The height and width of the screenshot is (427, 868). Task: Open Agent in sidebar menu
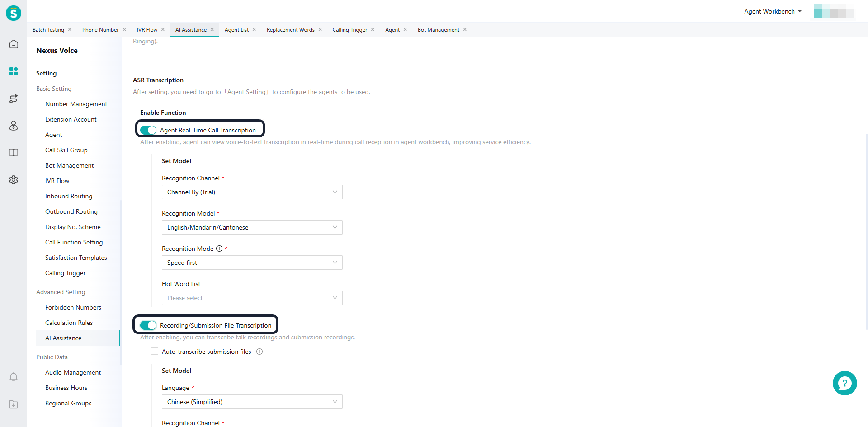pos(54,135)
